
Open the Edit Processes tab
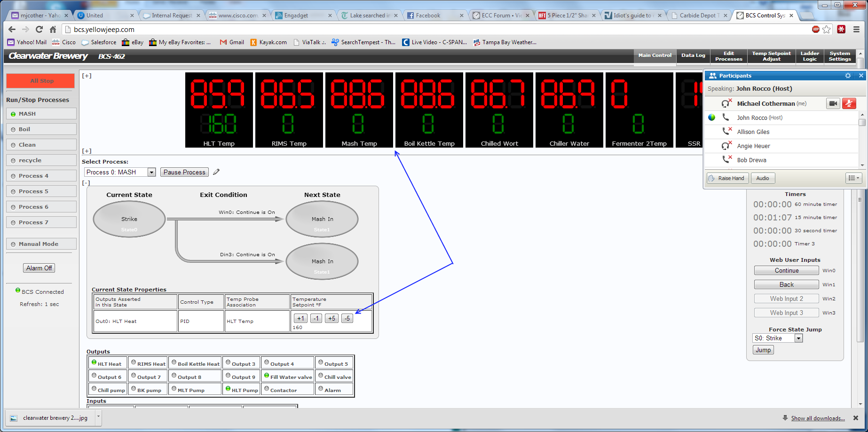pos(728,56)
